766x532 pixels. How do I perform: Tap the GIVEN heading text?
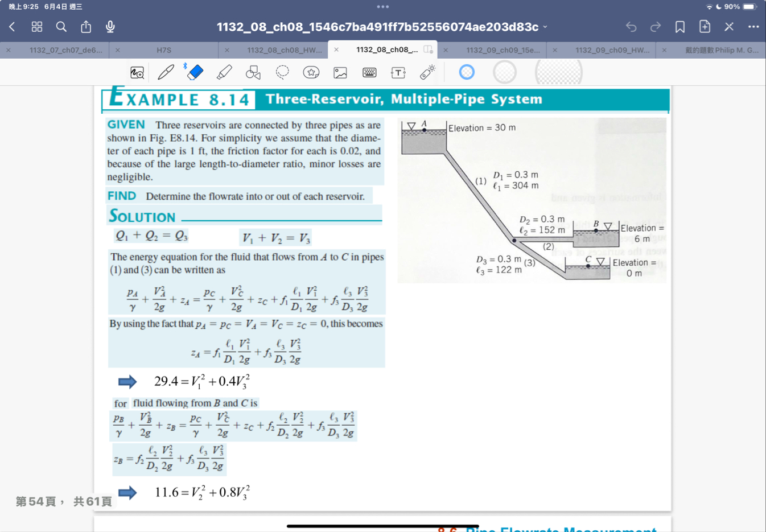point(126,125)
